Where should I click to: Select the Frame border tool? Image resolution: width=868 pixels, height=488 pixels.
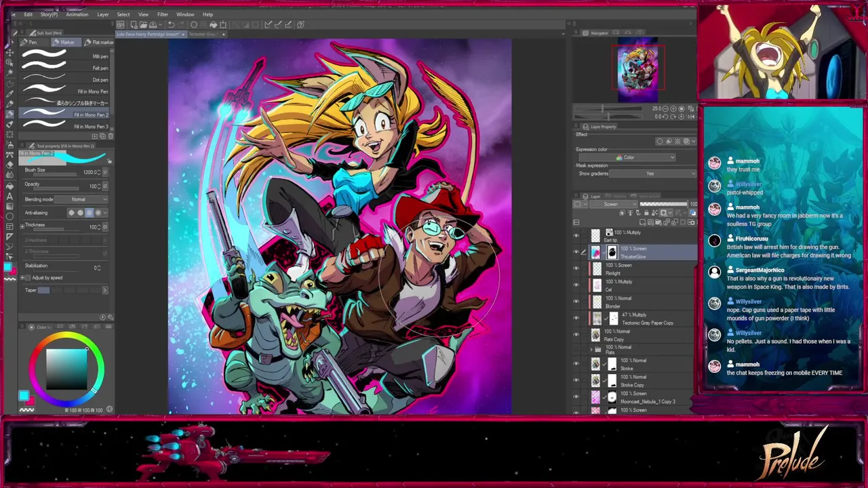[9, 226]
